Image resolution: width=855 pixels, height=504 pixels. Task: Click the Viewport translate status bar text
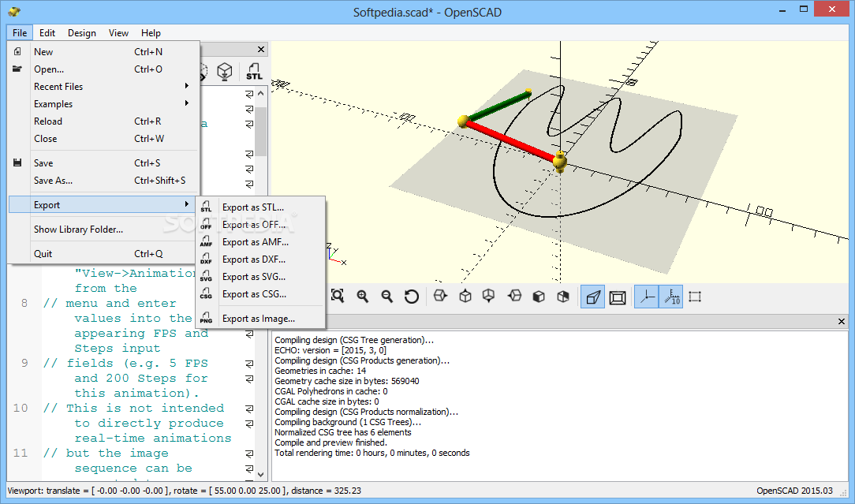click(184, 491)
